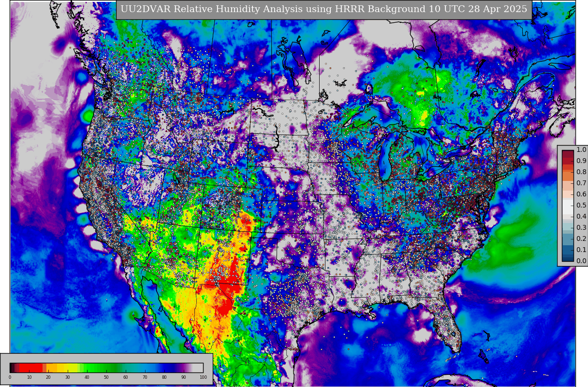The width and height of the screenshot is (588, 387).
Task: Click the 90 tick on humidity colorbar
Action: (184, 377)
